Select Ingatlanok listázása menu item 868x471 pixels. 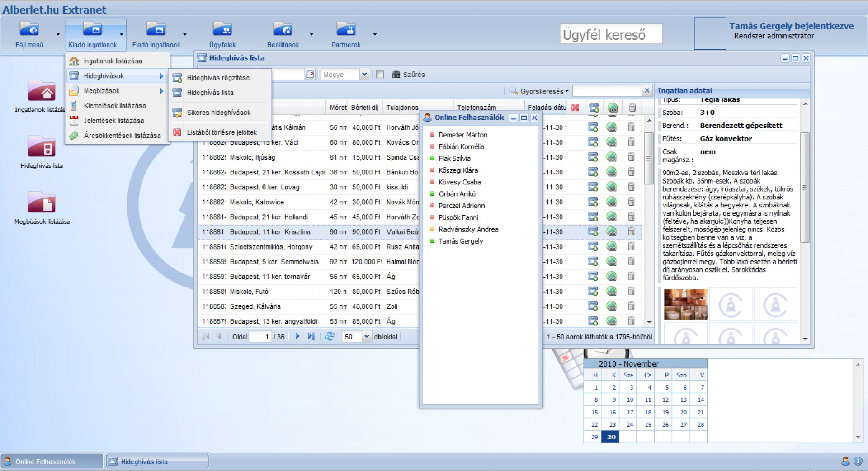[118, 61]
